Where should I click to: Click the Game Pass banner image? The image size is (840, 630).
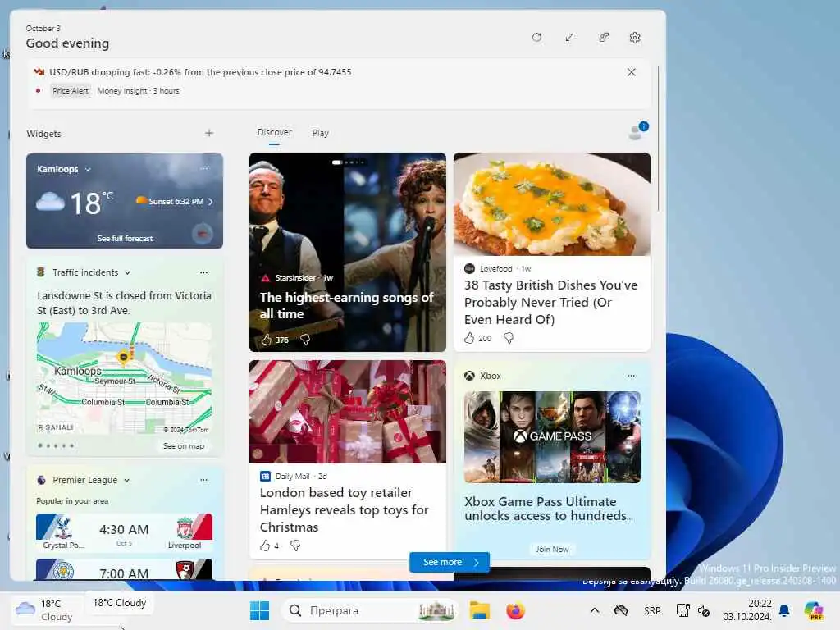pos(552,437)
